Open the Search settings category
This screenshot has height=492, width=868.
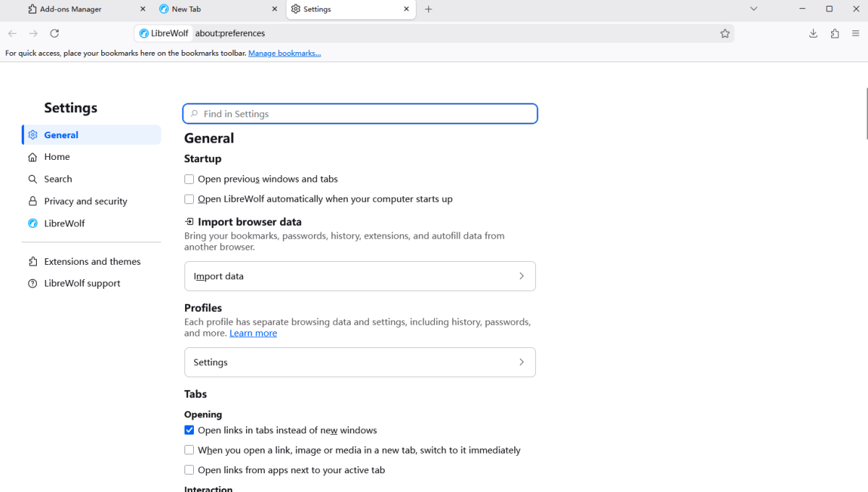(91, 179)
